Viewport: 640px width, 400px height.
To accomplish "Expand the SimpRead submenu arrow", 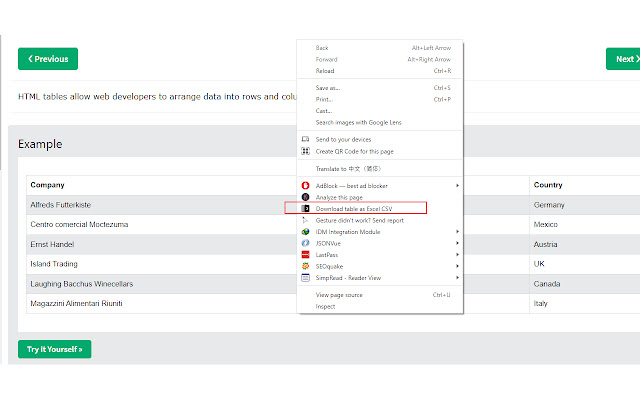I will click(x=458, y=278).
